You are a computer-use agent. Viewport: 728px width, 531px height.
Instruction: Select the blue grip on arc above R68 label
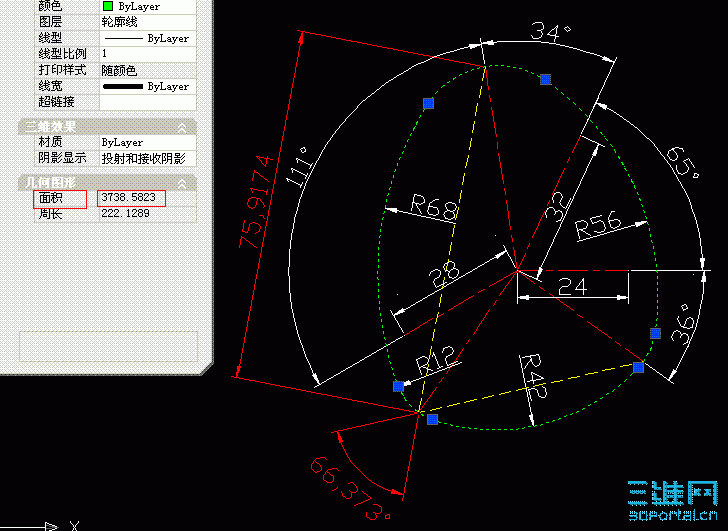(x=429, y=103)
